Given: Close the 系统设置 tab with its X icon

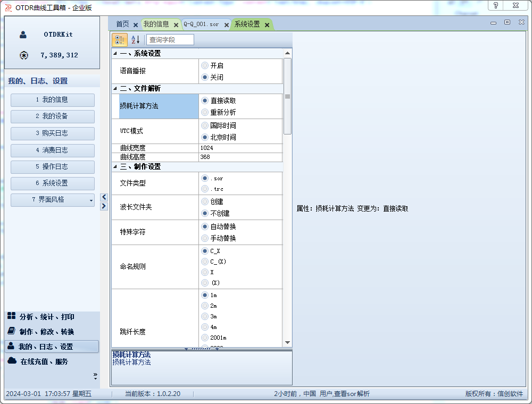Looking at the screenshot, I should (x=267, y=25).
